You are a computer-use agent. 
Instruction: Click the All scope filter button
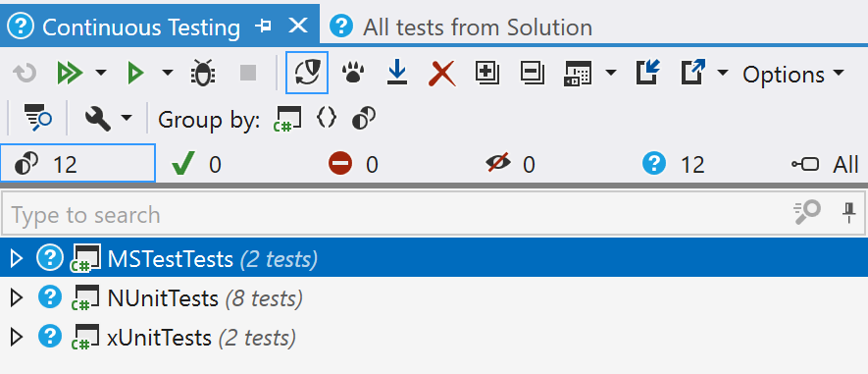coord(825,164)
